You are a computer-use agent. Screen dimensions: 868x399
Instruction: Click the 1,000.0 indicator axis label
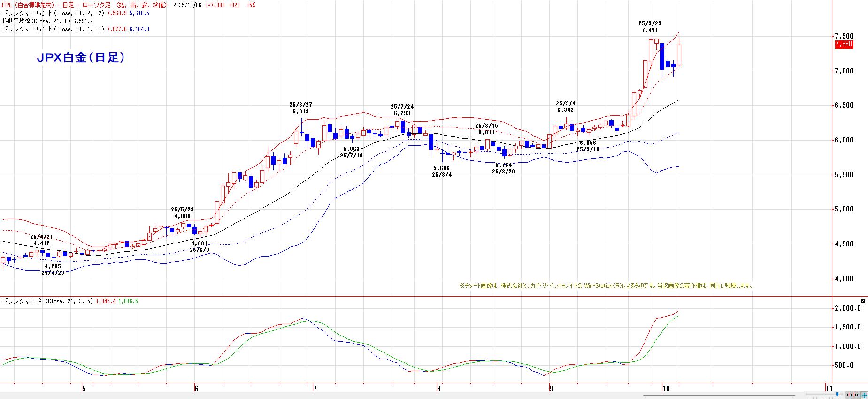tap(847, 346)
